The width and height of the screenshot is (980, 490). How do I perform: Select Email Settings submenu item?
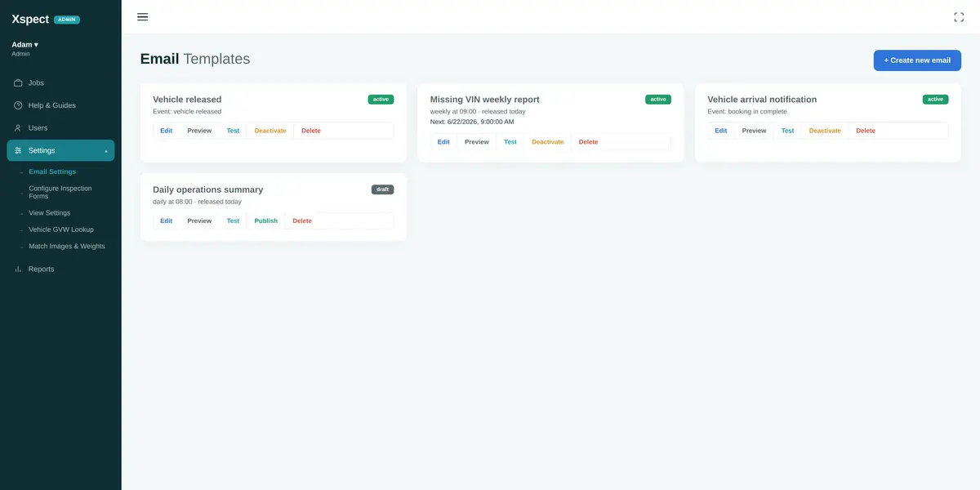tap(52, 171)
